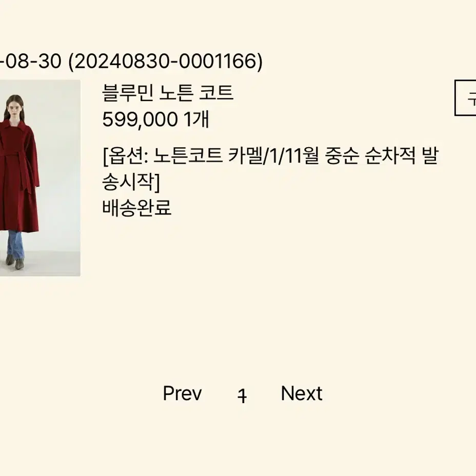
Task: Click the 599,000 1개 price line
Action: click(156, 120)
